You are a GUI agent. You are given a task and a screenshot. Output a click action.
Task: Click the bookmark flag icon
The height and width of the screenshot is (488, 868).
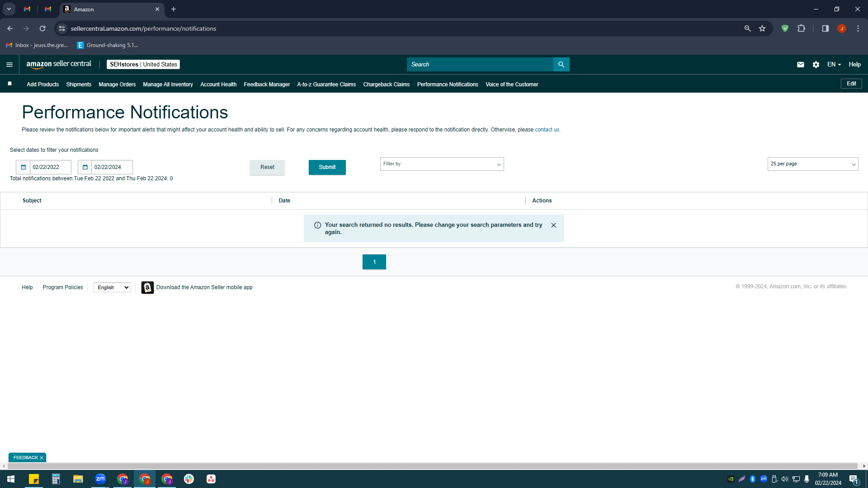click(x=9, y=84)
